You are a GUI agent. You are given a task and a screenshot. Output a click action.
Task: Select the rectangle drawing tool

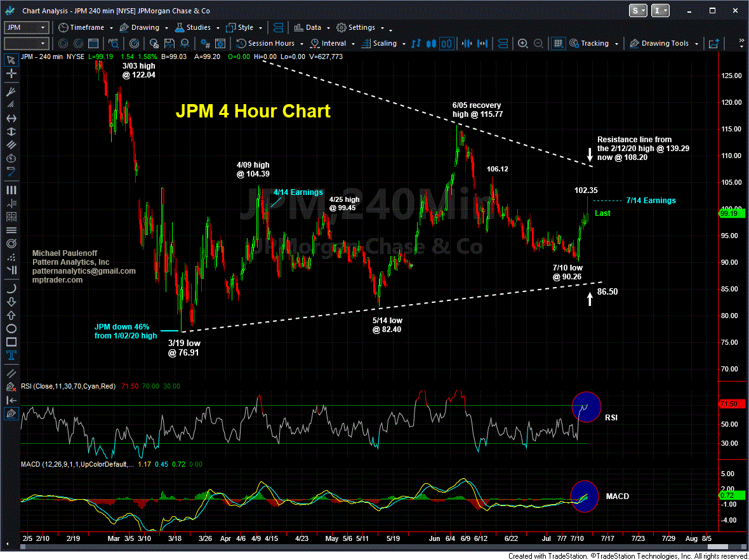pos(11,342)
